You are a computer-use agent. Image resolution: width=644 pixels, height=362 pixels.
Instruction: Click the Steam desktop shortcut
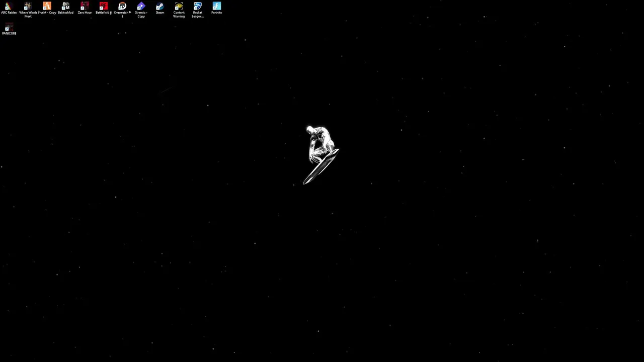click(x=160, y=8)
